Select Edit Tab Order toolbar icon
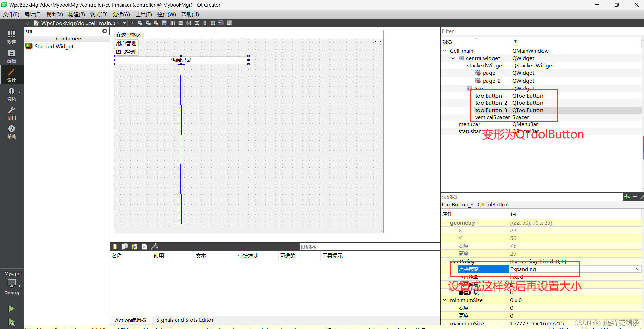 coord(165,23)
